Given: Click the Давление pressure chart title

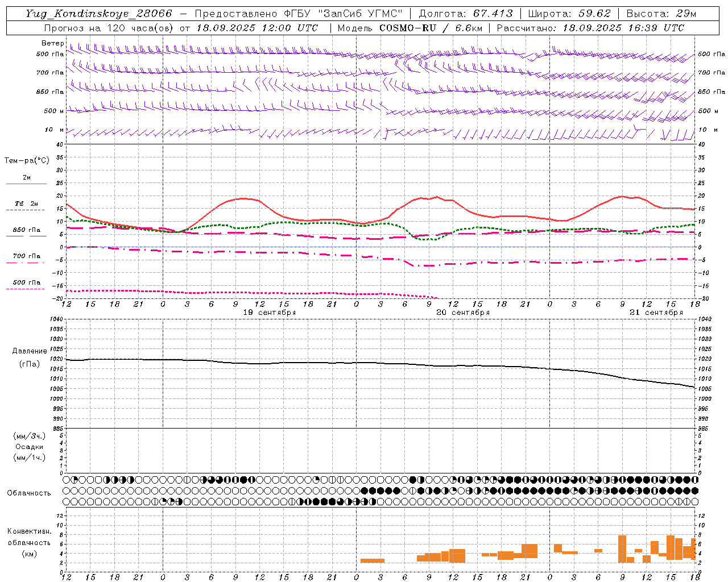Looking at the screenshot, I should [x=30, y=351].
